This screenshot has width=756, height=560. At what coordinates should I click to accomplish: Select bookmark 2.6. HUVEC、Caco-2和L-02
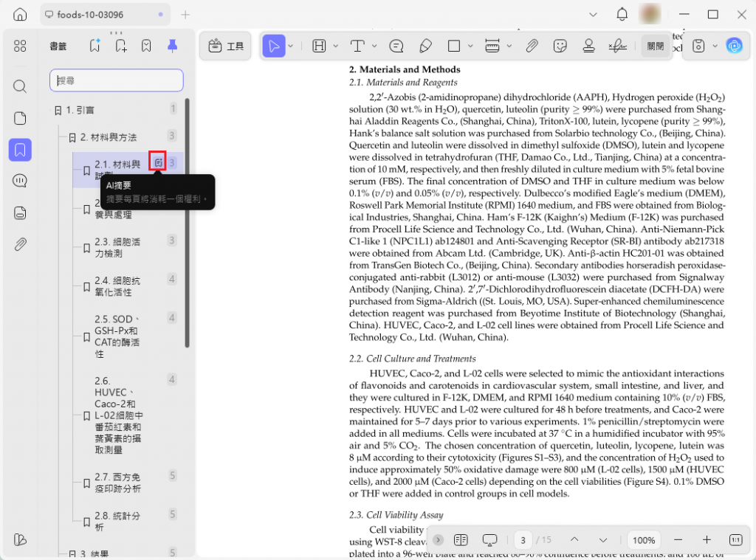pyautogui.click(x=128, y=415)
